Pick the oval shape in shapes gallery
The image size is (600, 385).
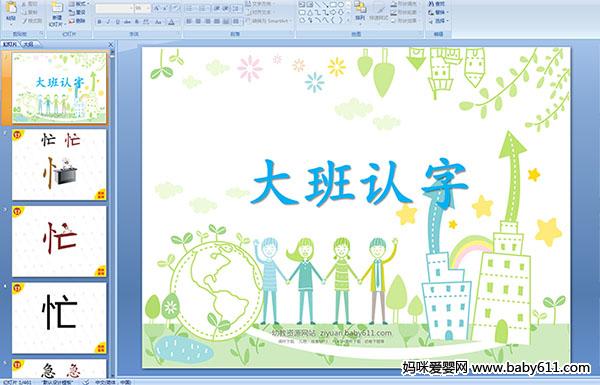340,5
